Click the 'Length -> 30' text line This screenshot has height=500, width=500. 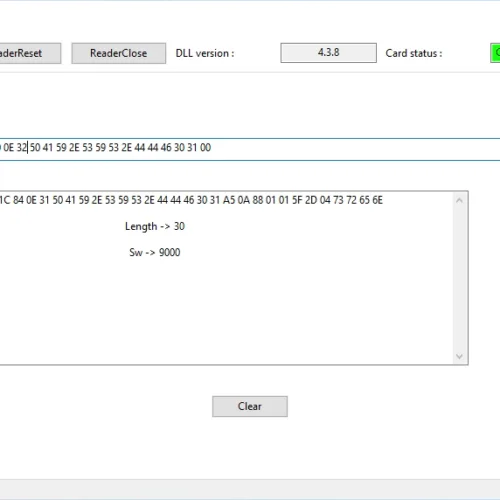pyautogui.click(x=155, y=226)
